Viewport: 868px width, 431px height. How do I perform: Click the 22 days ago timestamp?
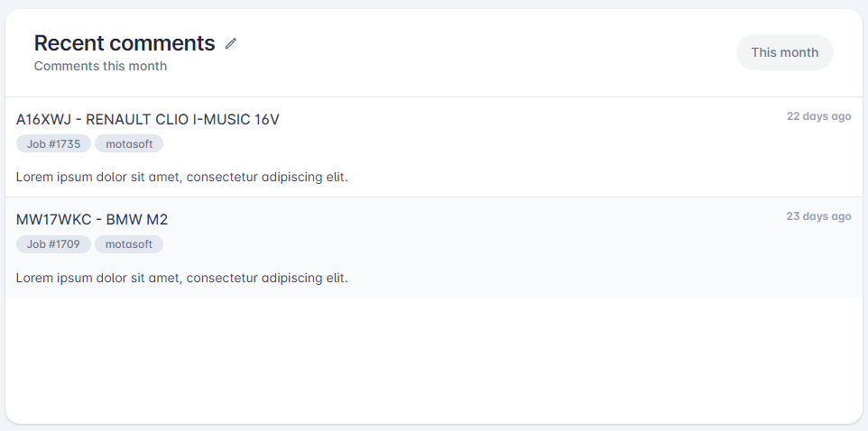[818, 116]
